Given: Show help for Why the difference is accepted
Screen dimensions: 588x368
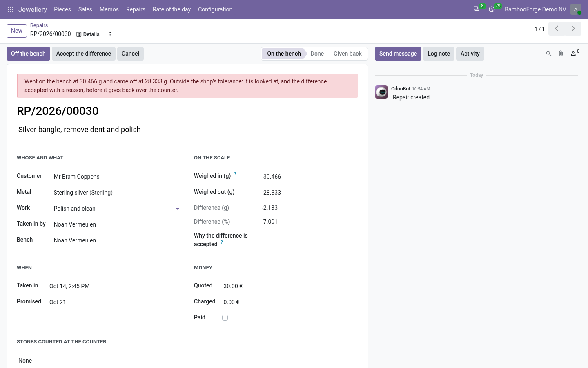Looking at the screenshot, I should tap(222, 242).
